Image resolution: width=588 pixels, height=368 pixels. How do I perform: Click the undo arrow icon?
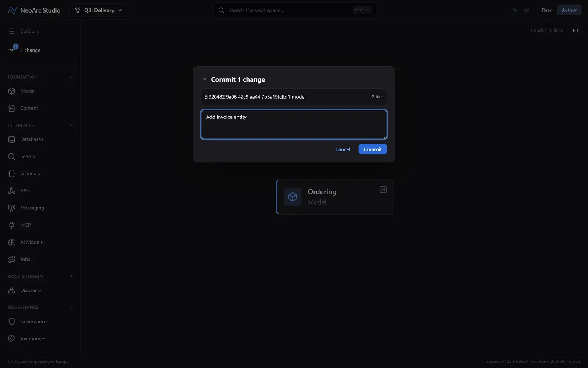(x=514, y=10)
